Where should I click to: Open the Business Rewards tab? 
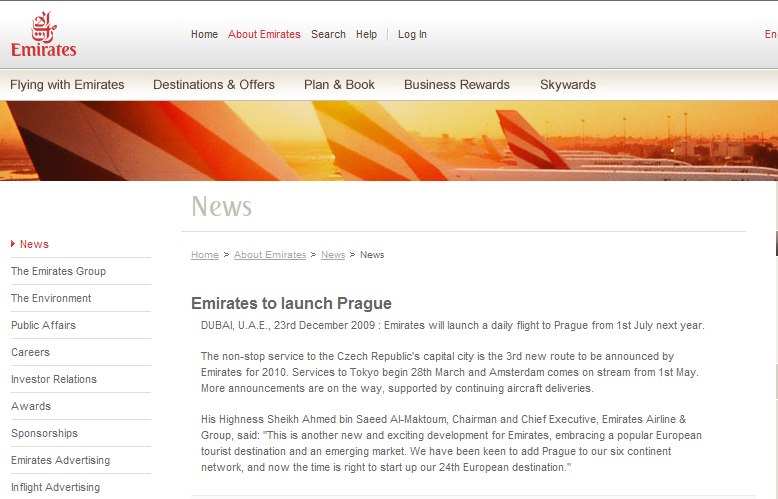coord(457,85)
